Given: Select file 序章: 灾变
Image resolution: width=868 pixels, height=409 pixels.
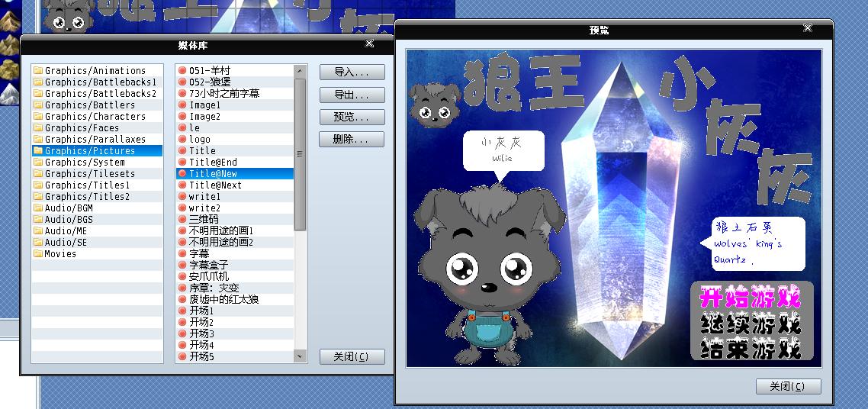Looking at the screenshot, I should tap(235, 288).
